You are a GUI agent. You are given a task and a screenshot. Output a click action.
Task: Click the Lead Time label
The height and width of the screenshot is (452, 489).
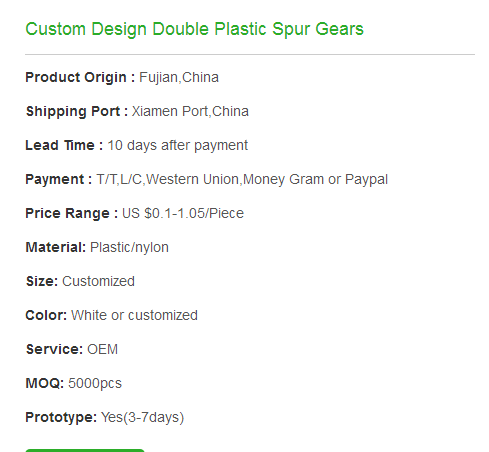click(64, 146)
